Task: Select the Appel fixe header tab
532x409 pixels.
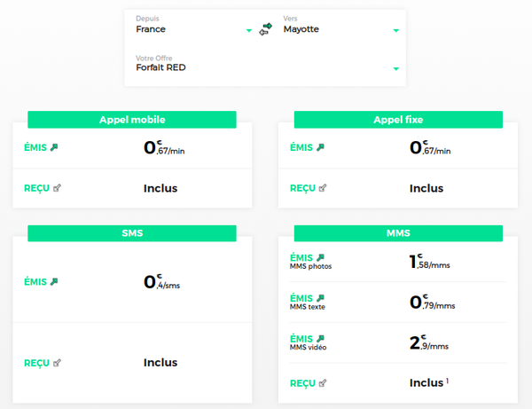Action: click(398, 120)
